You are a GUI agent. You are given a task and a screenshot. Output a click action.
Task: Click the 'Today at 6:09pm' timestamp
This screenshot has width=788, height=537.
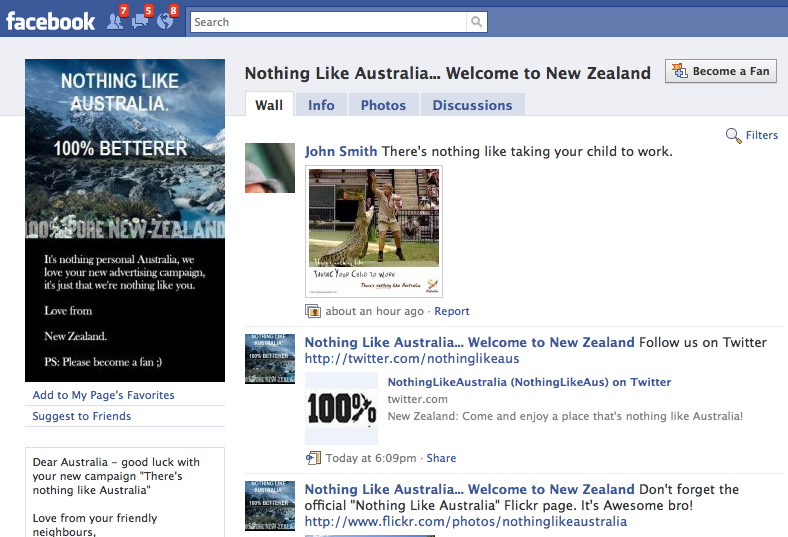(371, 458)
